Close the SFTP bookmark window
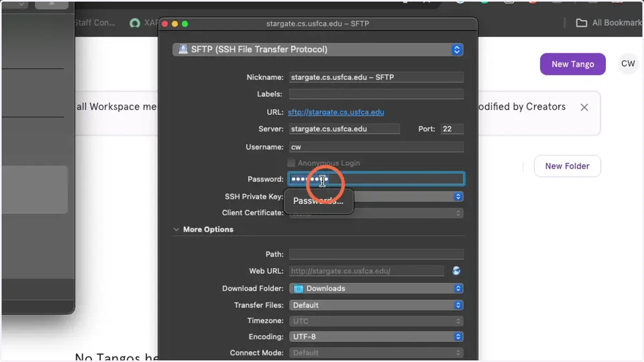 (x=165, y=24)
